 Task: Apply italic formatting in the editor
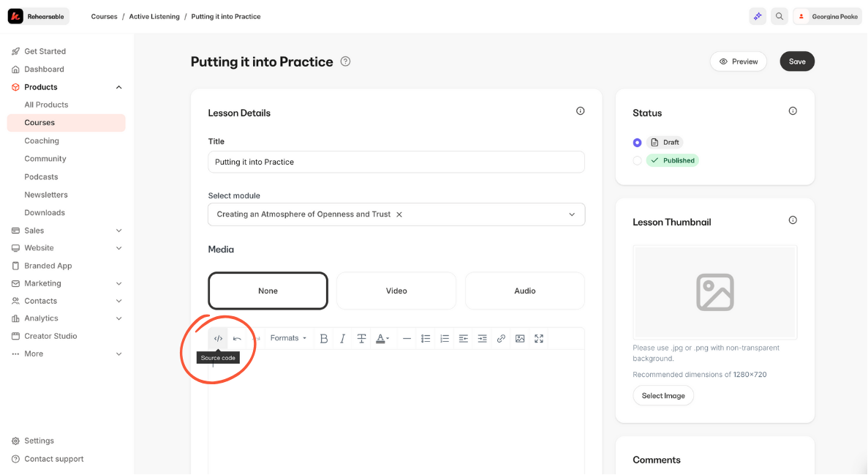tap(342, 339)
